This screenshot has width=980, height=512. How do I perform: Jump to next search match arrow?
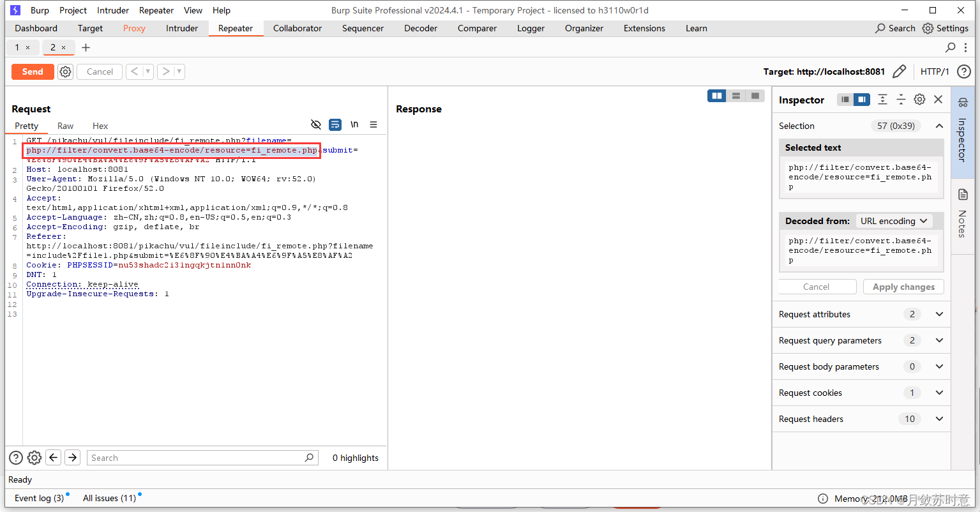[73, 457]
